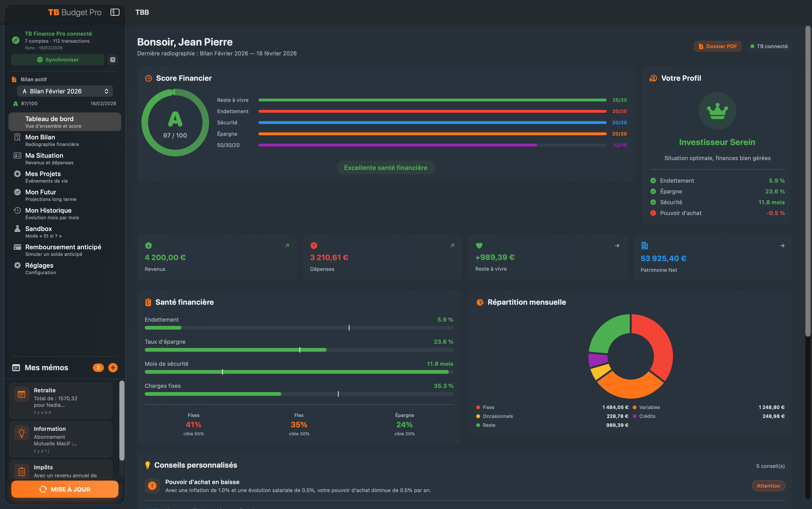Toggle the sidebar panel icon

tap(115, 12)
